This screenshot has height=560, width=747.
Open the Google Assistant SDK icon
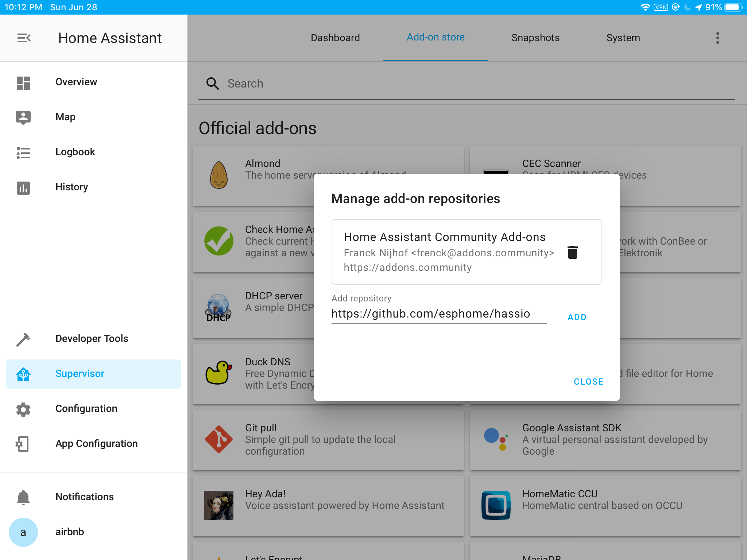(x=496, y=439)
